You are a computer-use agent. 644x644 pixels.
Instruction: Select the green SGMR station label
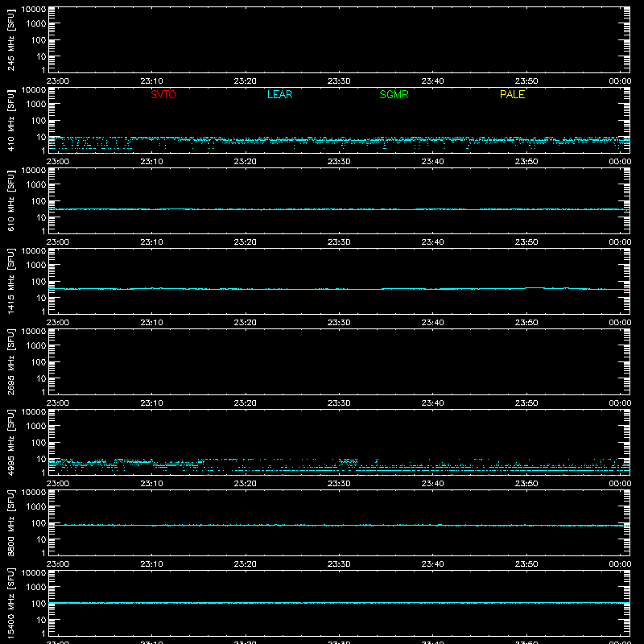[394, 94]
